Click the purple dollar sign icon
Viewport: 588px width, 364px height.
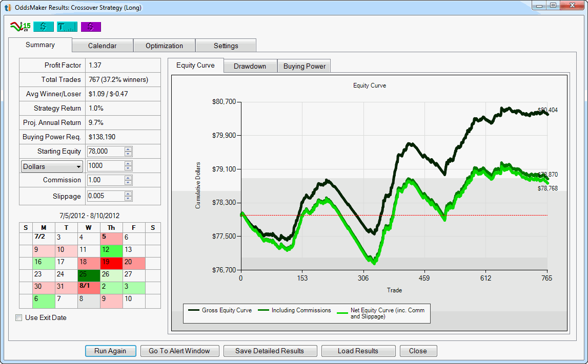click(x=91, y=27)
